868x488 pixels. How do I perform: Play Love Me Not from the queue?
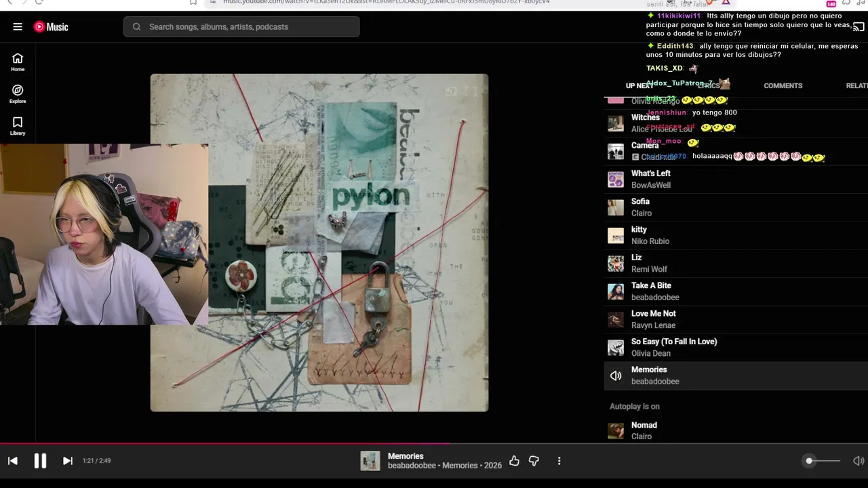[x=736, y=319]
